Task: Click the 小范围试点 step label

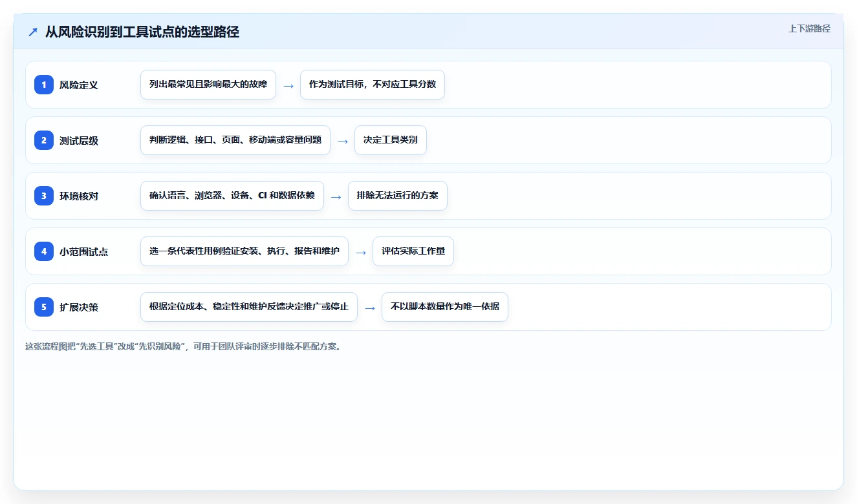Action: (83, 252)
